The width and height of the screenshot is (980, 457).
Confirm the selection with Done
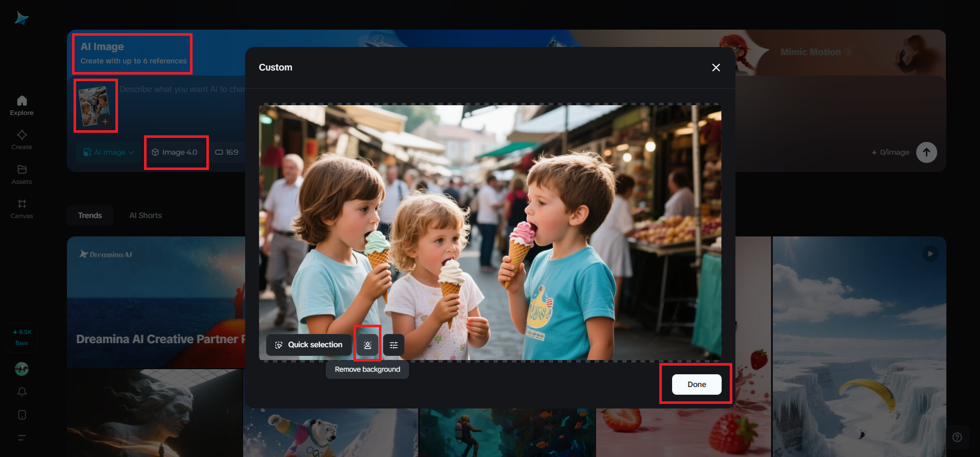pyautogui.click(x=697, y=384)
